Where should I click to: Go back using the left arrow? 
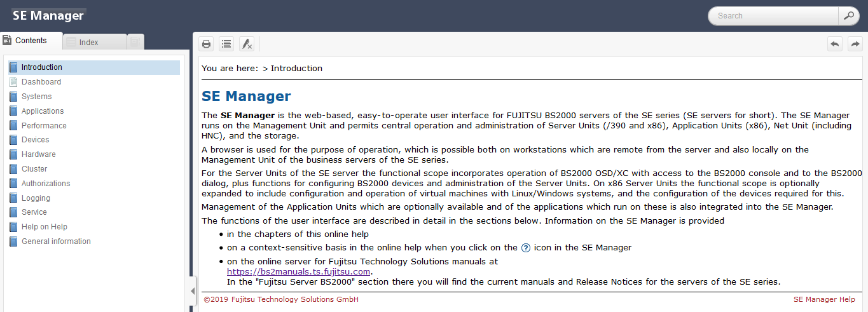pos(835,44)
